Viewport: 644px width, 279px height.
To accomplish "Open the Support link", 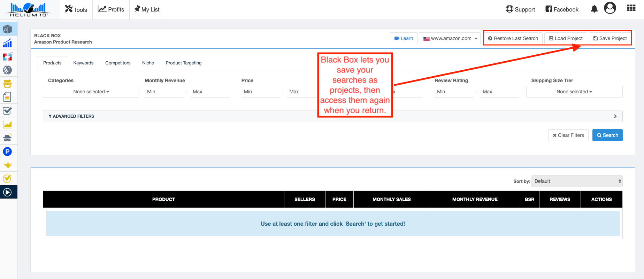I will [520, 9].
